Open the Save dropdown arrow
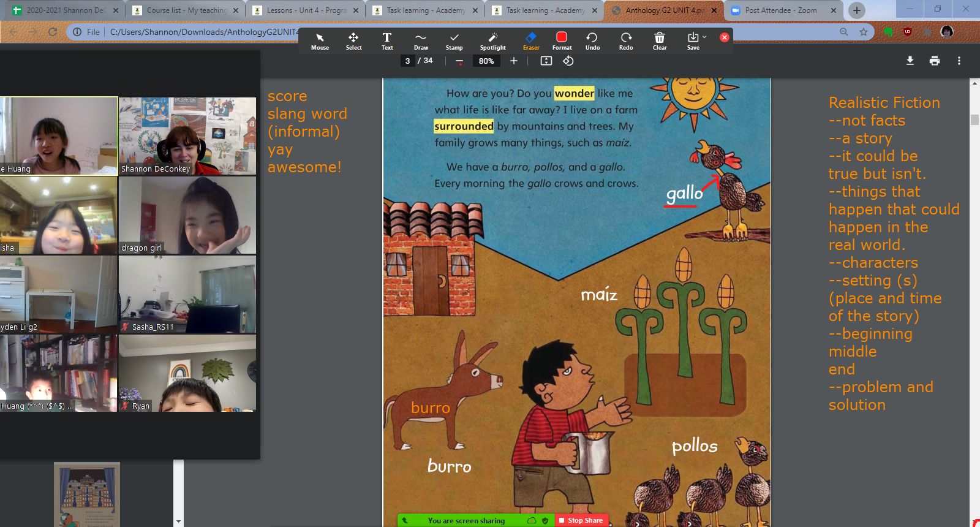 pyautogui.click(x=704, y=37)
